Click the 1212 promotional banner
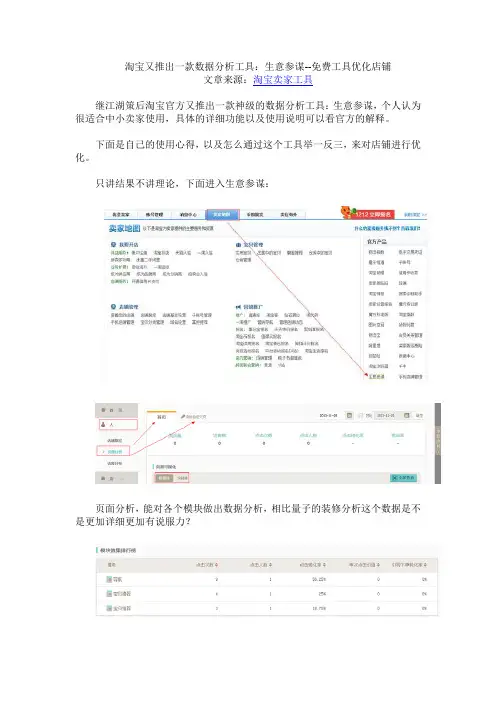 [367, 213]
